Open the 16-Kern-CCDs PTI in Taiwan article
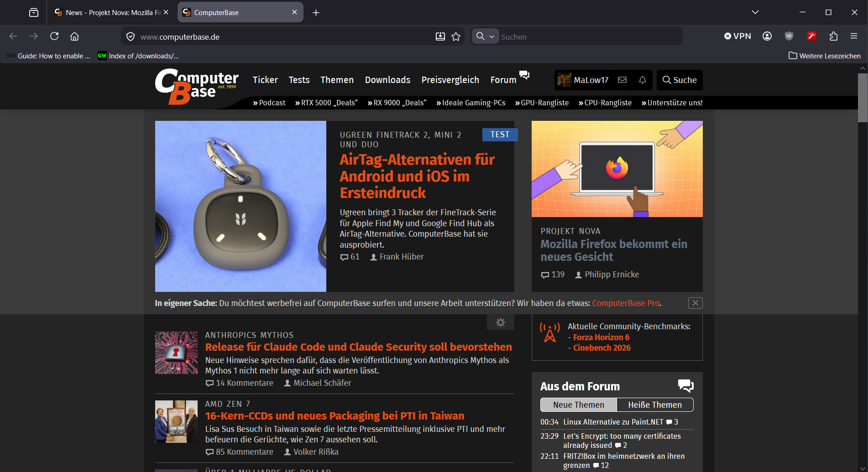868x472 pixels. (335, 416)
